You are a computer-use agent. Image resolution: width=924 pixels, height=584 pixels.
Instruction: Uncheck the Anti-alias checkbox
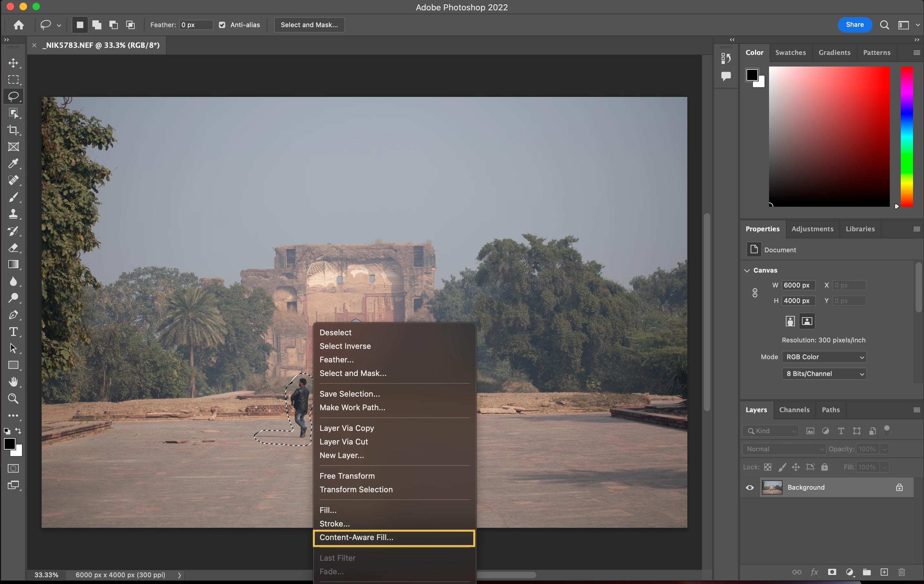tap(222, 25)
